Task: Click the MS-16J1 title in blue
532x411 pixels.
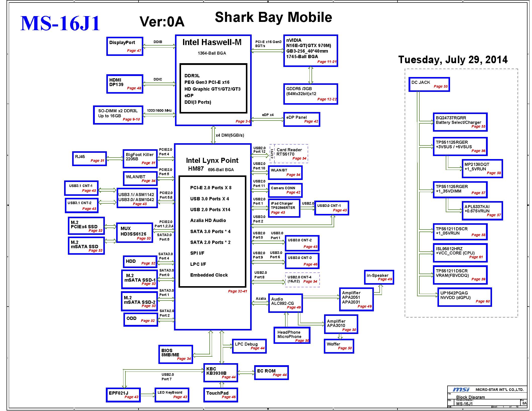Action: pyautogui.click(x=60, y=23)
